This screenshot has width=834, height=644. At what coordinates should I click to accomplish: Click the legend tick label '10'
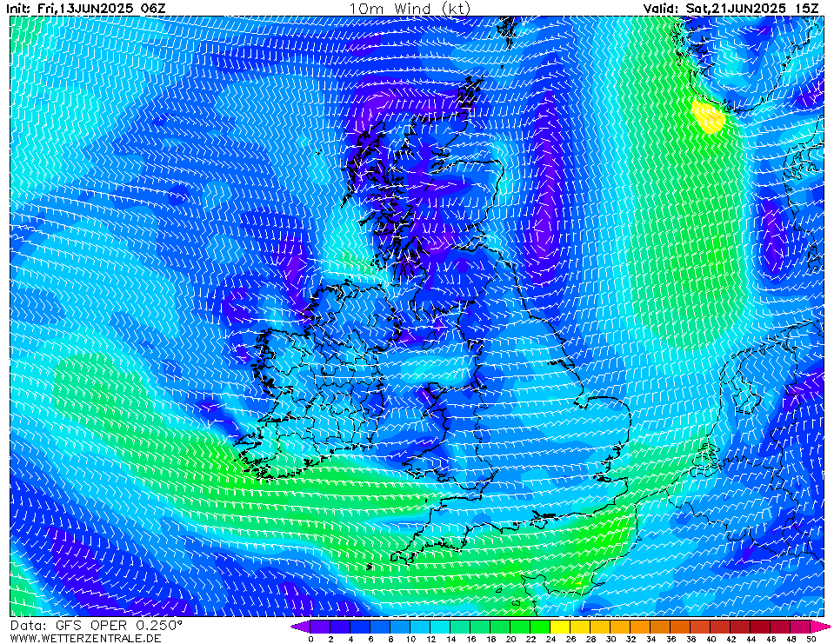point(410,639)
